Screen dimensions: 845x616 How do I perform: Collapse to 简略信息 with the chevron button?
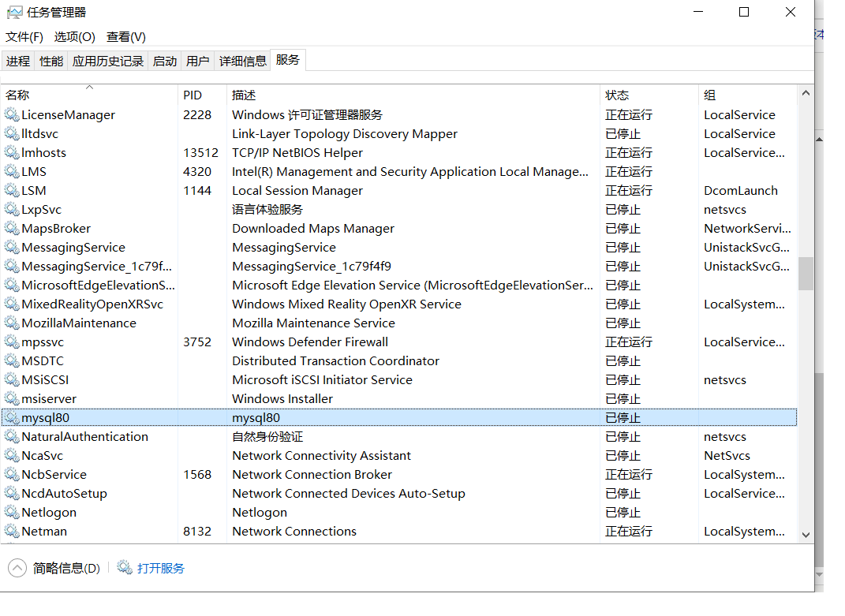[x=17, y=568]
